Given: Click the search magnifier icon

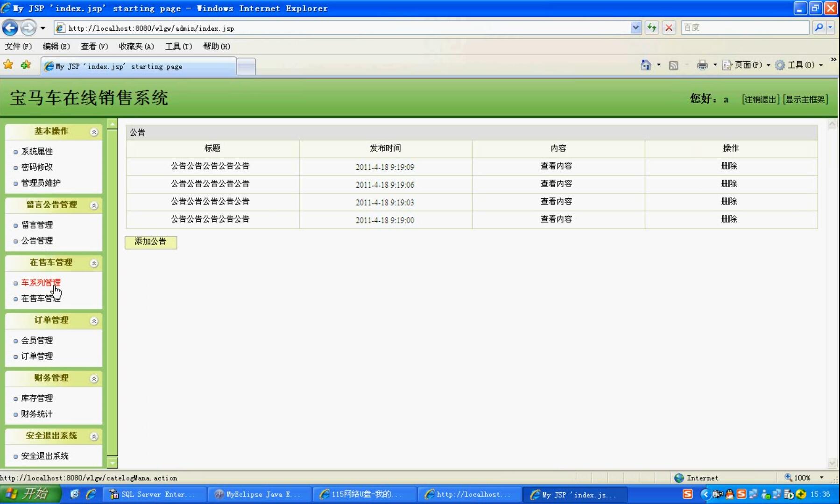Looking at the screenshot, I should [x=819, y=28].
